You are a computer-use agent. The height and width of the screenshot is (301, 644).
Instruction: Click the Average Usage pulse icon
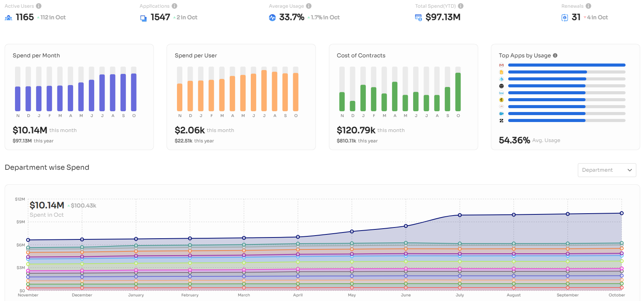272,18
